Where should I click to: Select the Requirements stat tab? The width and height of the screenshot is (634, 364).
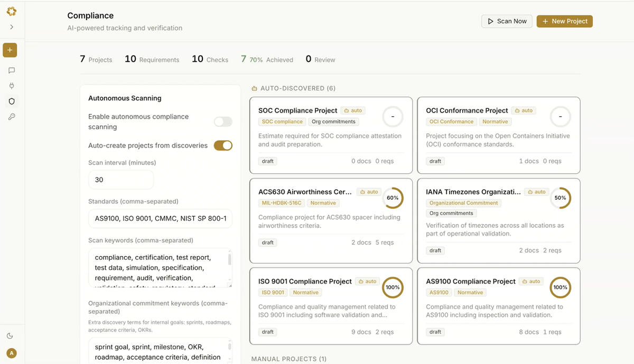point(152,59)
